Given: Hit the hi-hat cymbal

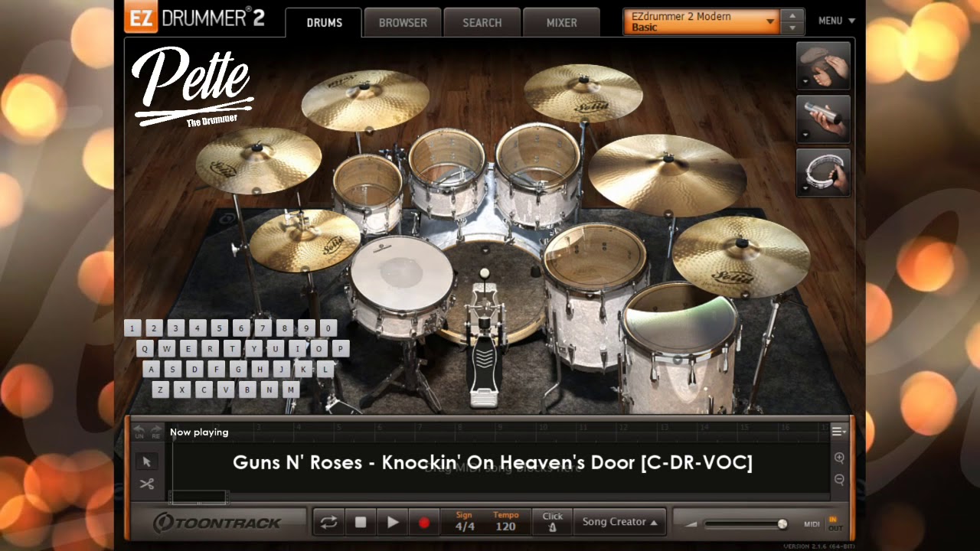Looking at the screenshot, I should tap(305, 240).
